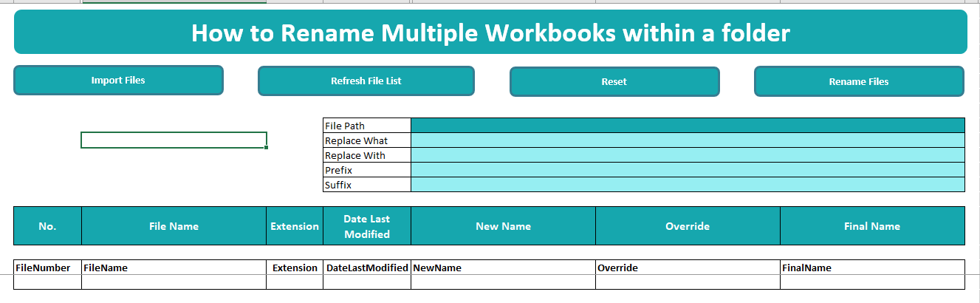Click the 'DateLastModified' table column header
Image resolution: width=980 pixels, height=303 pixels.
coord(367,268)
